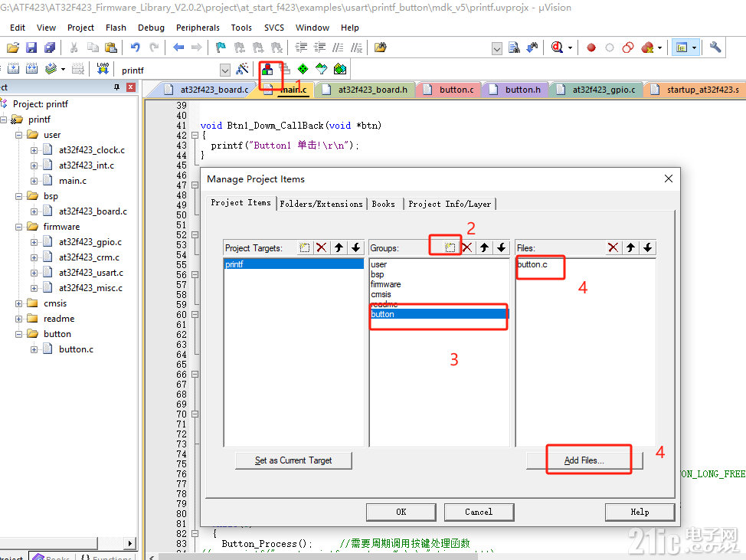The width and height of the screenshot is (746, 560).
Task: Delete selected group with red X
Action: point(467,247)
